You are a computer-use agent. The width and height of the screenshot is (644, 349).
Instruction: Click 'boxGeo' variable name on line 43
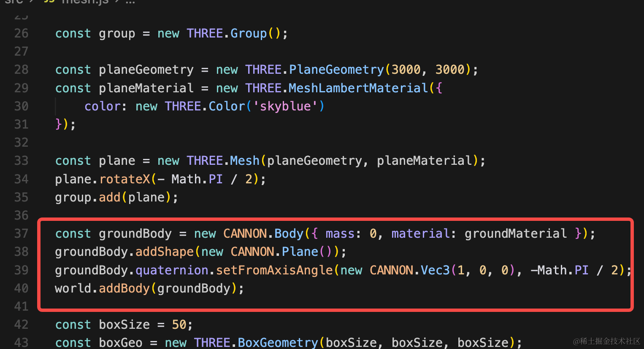click(121, 342)
